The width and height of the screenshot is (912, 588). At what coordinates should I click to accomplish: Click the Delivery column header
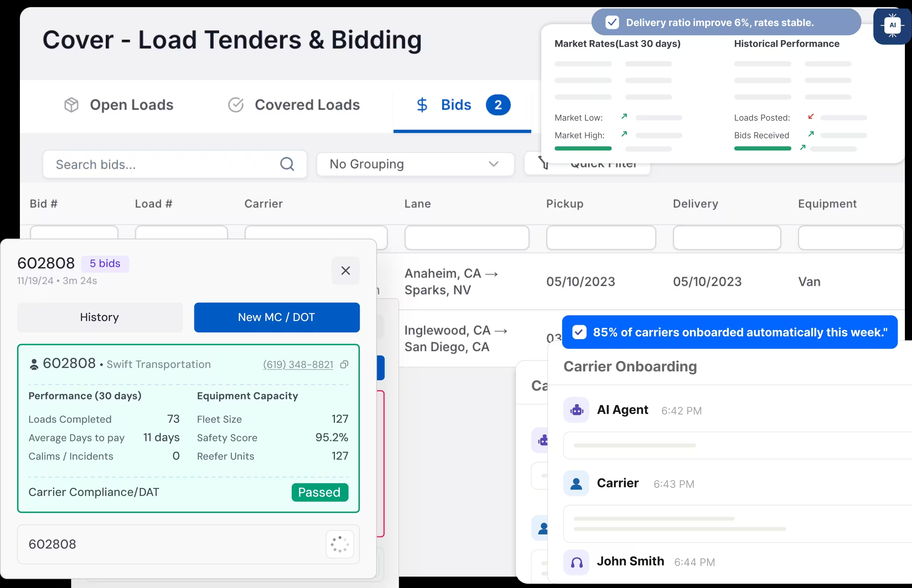point(695,203)
